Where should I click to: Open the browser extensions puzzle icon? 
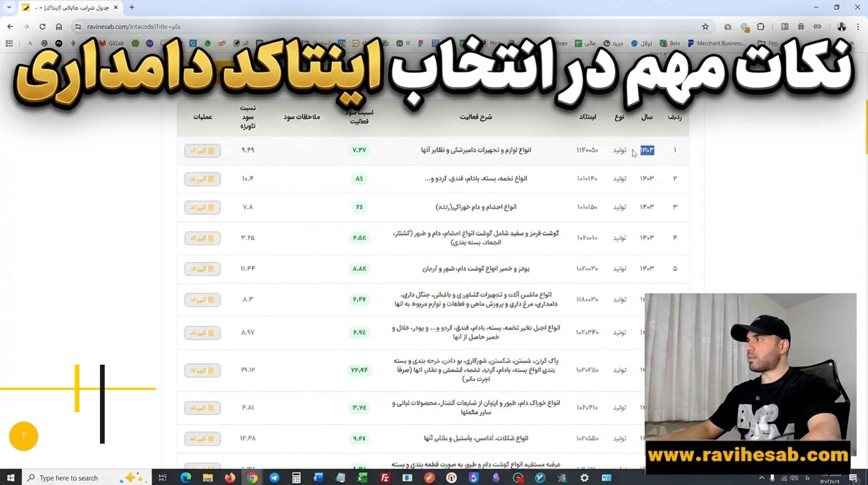[760, 26]
